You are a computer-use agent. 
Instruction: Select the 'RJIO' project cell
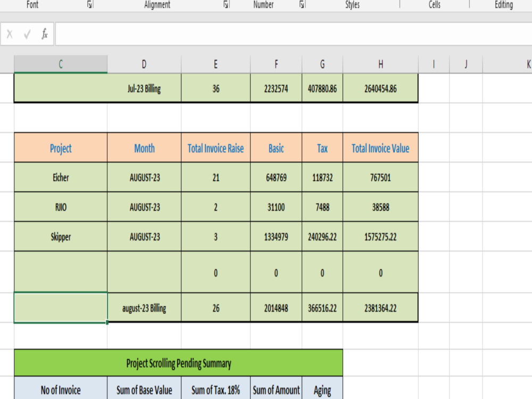tap(61, 207)
